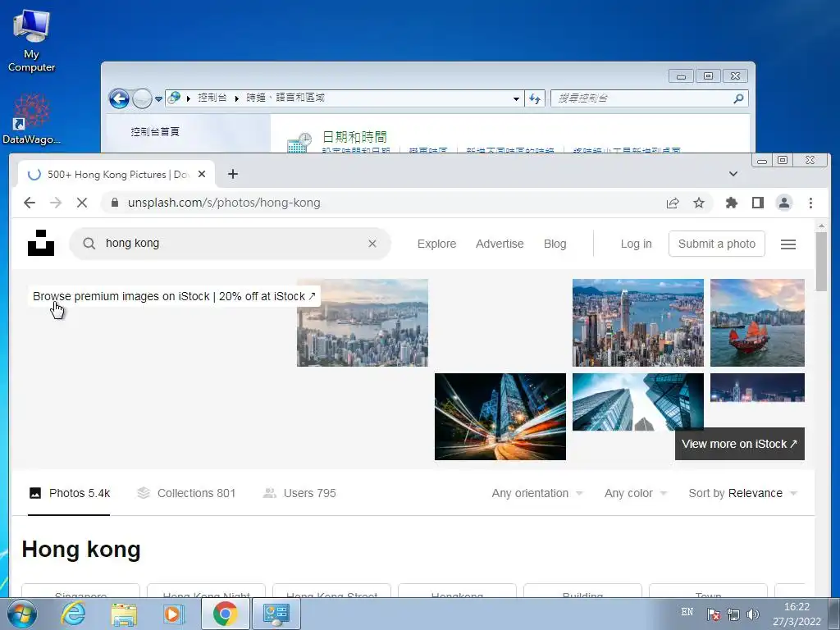Toggle Chrome side panel icon

click(757, 203)
